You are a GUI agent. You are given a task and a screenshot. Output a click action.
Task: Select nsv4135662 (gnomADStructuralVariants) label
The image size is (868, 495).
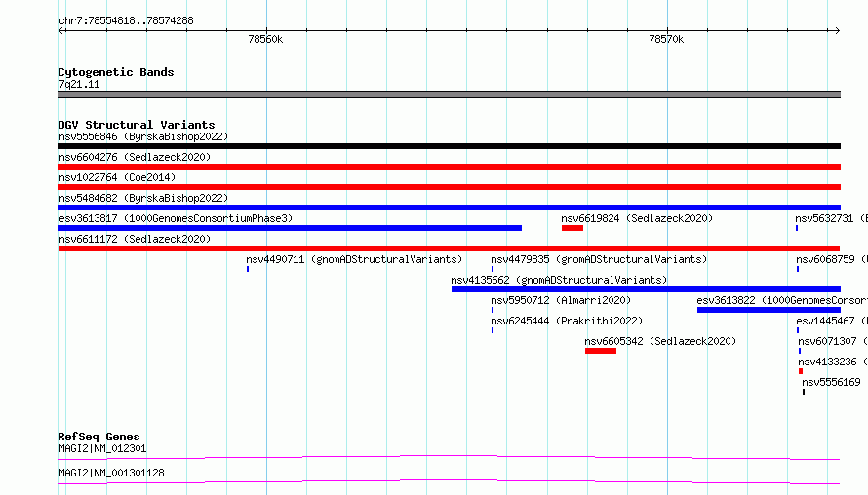[559, 280]
